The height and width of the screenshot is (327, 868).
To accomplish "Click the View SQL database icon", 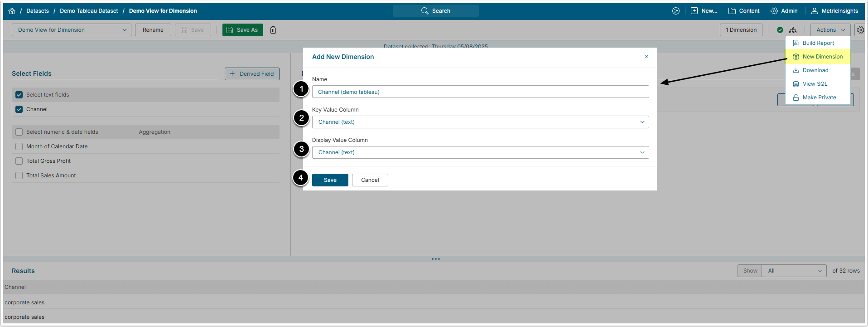I will point(796,84).
